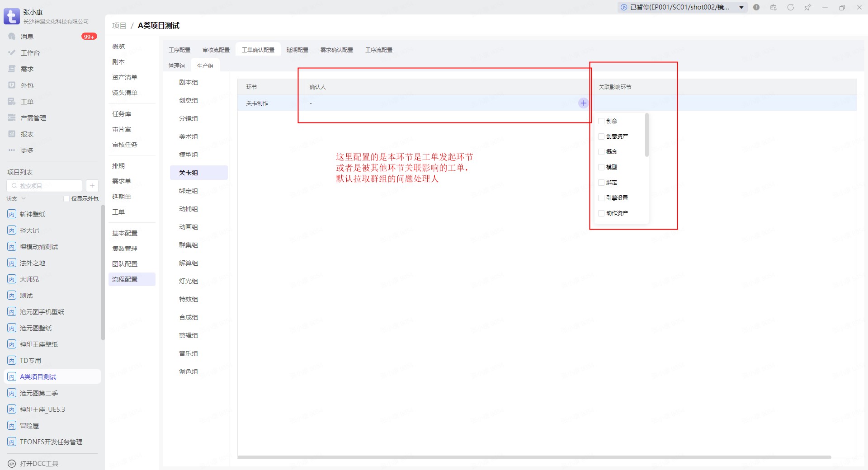Click the refresh icon in the title bar
Image resolution: width=868 pixels, height=470 pixels.
(790, 7)
